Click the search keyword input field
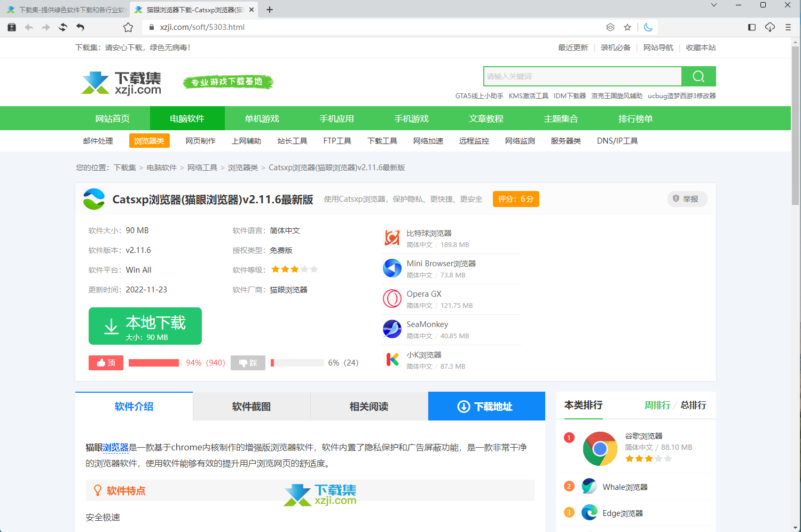 point(583,76)
